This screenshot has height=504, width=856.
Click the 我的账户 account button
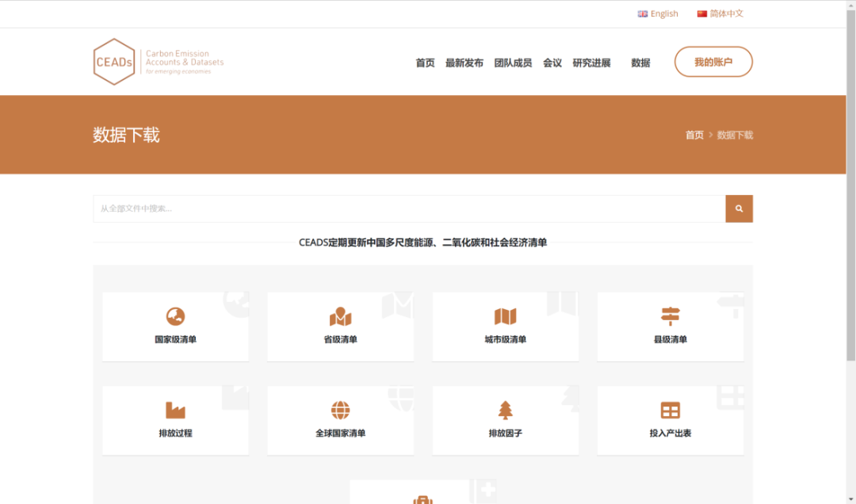click(713, 61)
